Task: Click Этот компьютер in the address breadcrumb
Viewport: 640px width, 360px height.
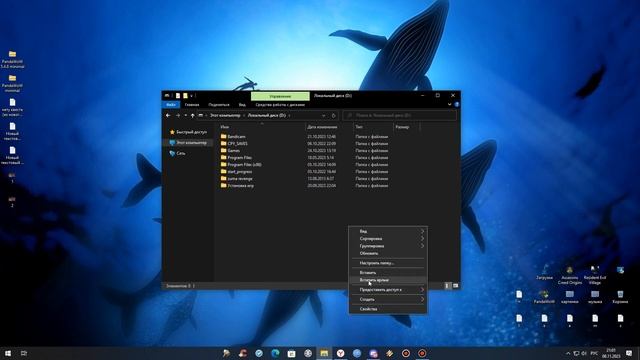Action: (225, 116)
